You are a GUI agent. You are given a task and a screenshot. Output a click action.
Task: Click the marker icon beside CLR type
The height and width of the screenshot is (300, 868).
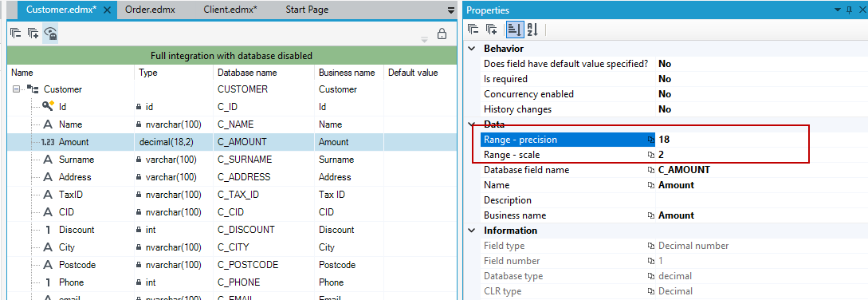tap(651, 292)
